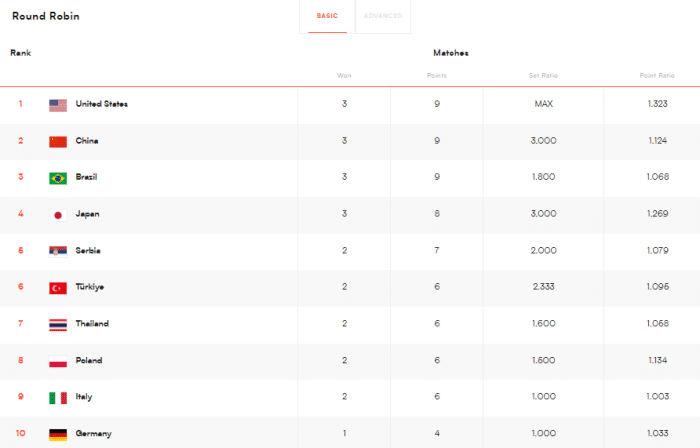Click the Round Robin heading
Screen dimensions: 700x448
click(45, 16)
